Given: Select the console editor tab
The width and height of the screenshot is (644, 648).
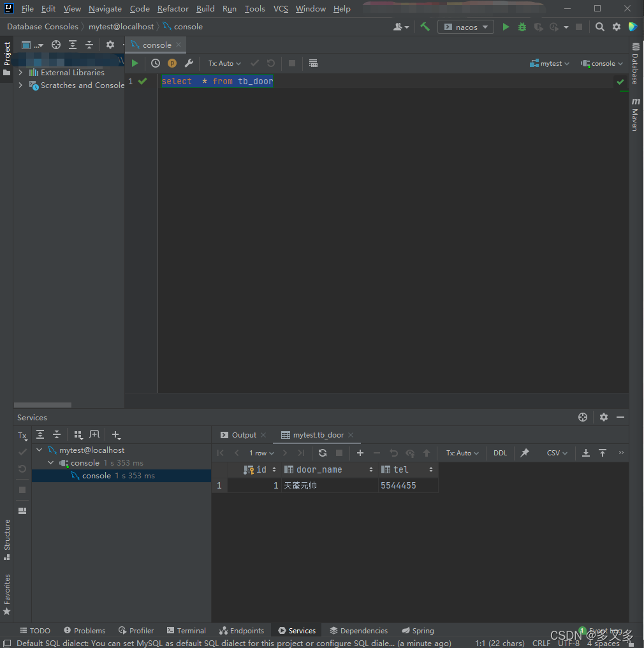Looking at the screenshot, I should point(156,45).
